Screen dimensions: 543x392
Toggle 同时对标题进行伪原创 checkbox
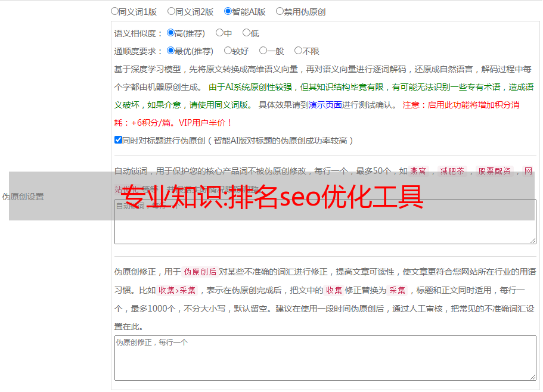pyautogui.click(x=118, y=140)
